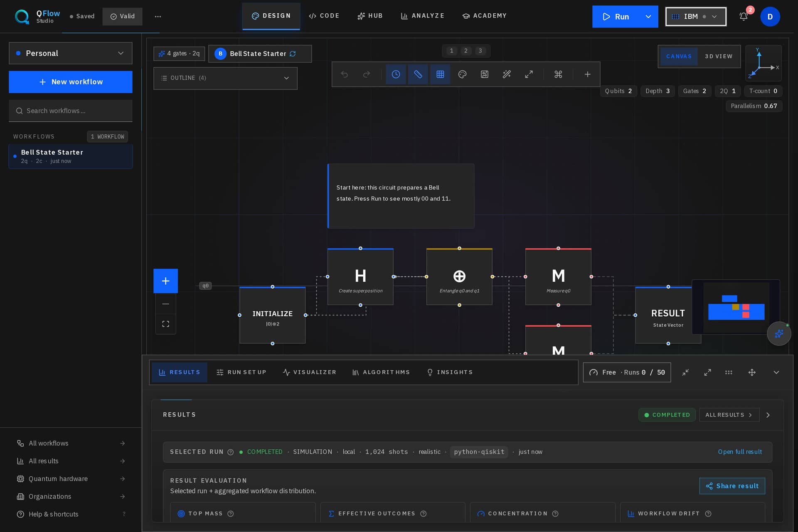The height and width of the screenshot is (532, 798).
Task: Click the sync icon next to Bell State Starter
Action: click(x=293, y=54)
